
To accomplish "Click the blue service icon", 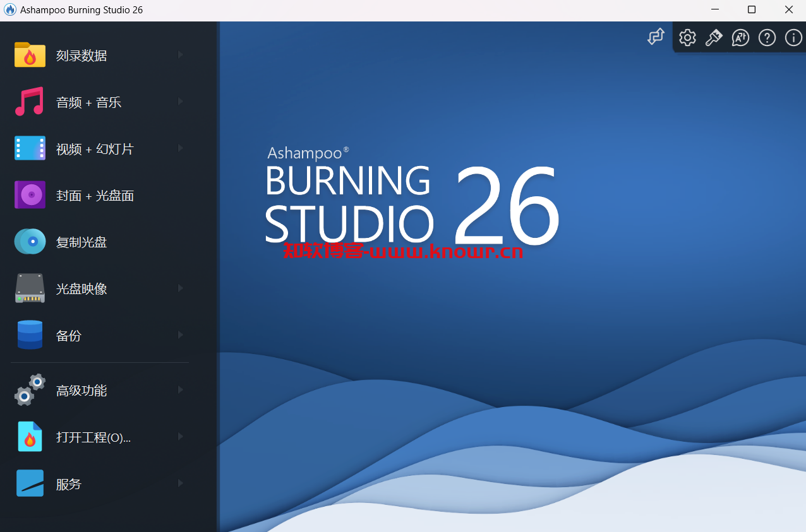I will click(30, 483).
